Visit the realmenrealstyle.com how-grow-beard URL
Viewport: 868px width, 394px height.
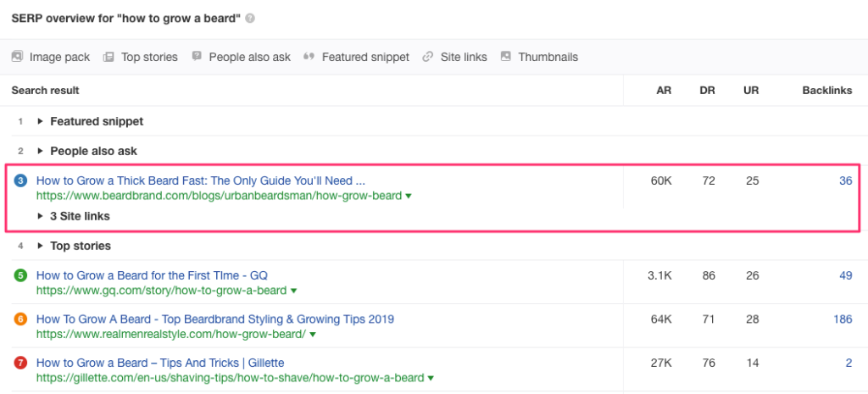pos(170,335)
